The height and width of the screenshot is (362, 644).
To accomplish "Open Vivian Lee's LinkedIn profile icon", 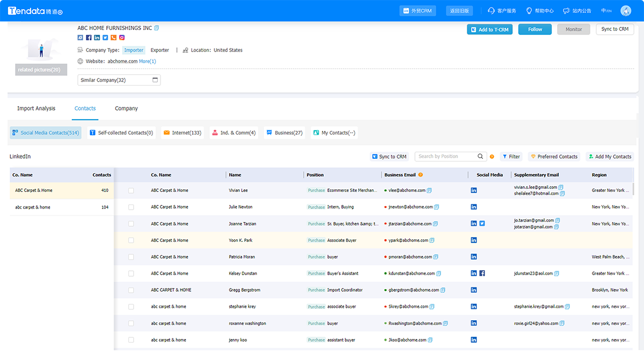I will [x=474, y=190].
